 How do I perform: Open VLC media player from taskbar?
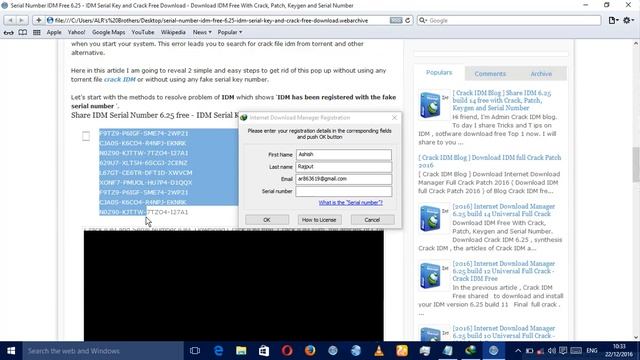coord(379,351)
